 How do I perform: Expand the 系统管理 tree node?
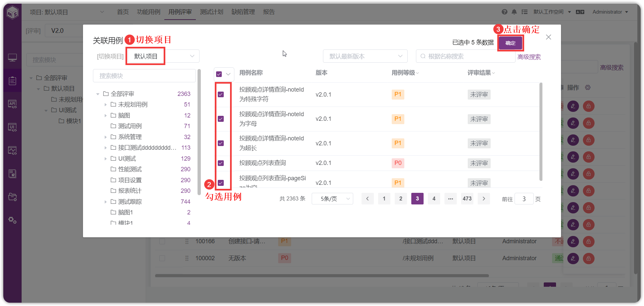coord(106,137)
